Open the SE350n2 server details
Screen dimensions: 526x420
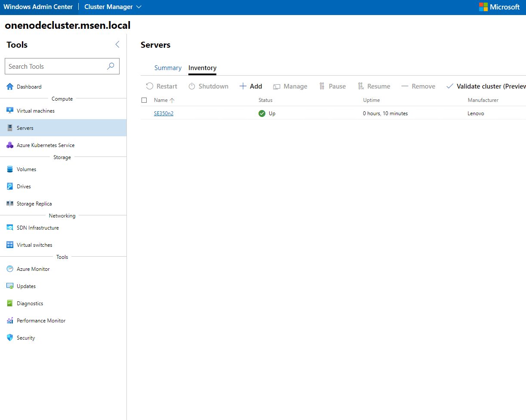click(163, 113)
